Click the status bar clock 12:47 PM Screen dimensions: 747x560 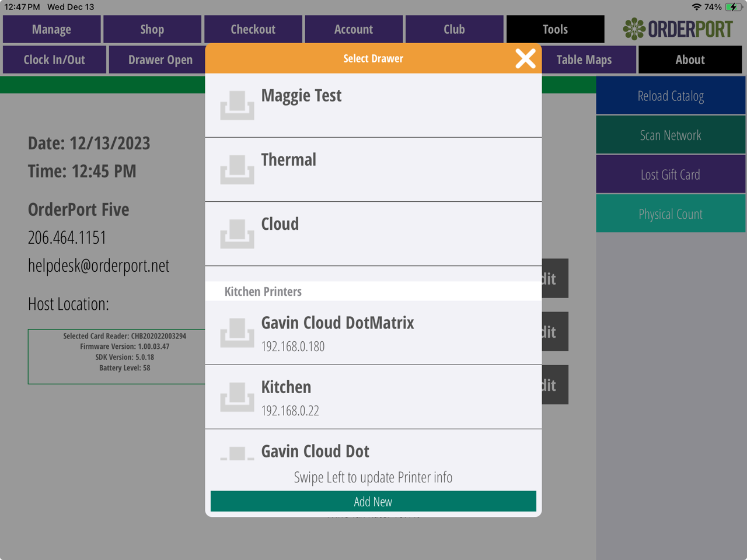tap(22, 7)
